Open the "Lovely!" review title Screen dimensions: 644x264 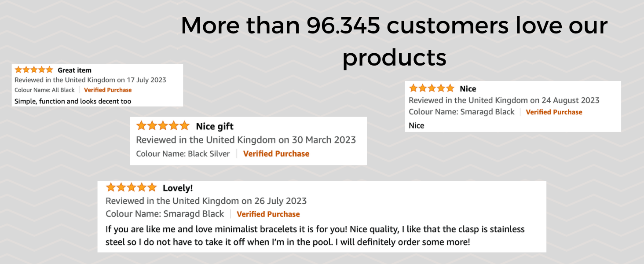click(x=178, y=188)
